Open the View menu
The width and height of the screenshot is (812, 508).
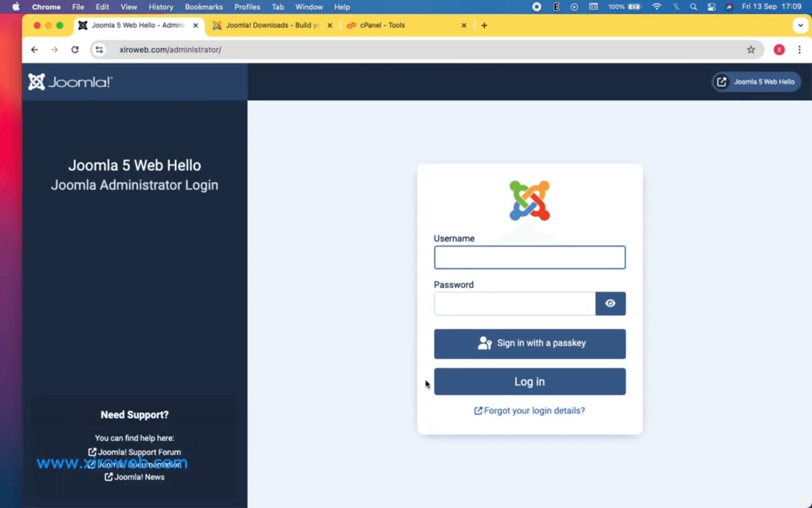[129, 7]
